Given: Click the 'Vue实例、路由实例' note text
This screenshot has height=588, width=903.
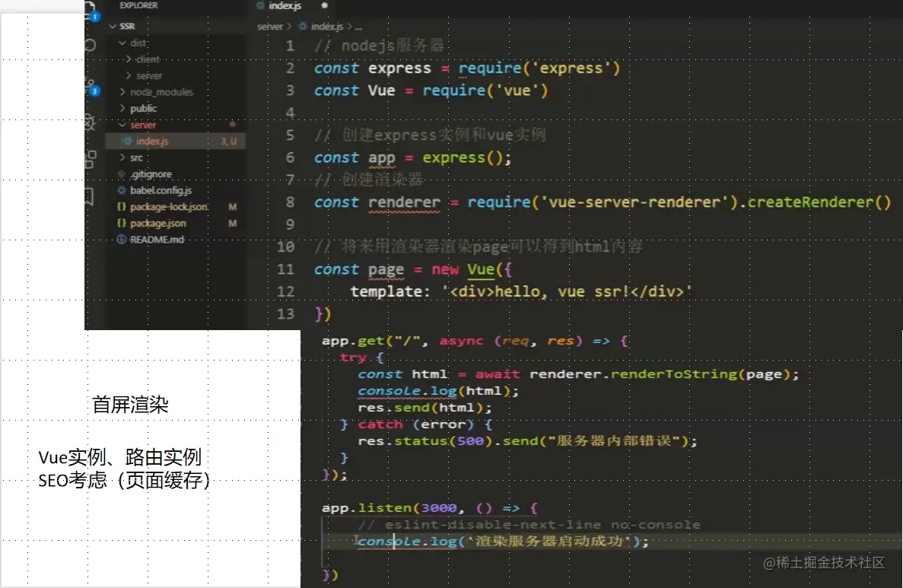Looking at the screenshot, I should [119, 457].
